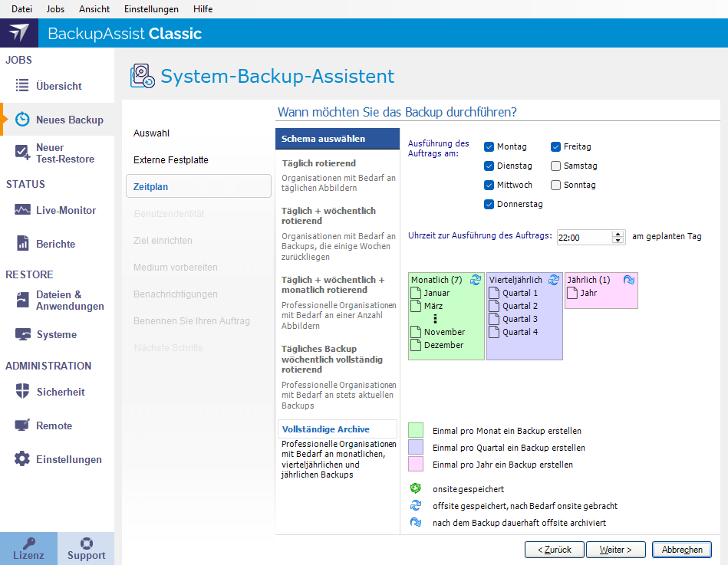This screenshot has height=565, width=728.
Task: Uncheck the Montag checkbox
Action: (x=489, y=146)
